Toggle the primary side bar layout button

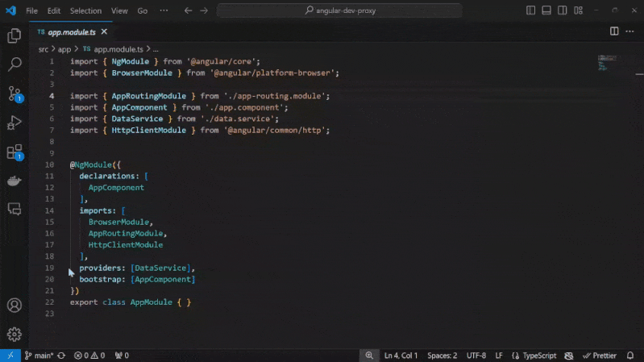point(530,10)
